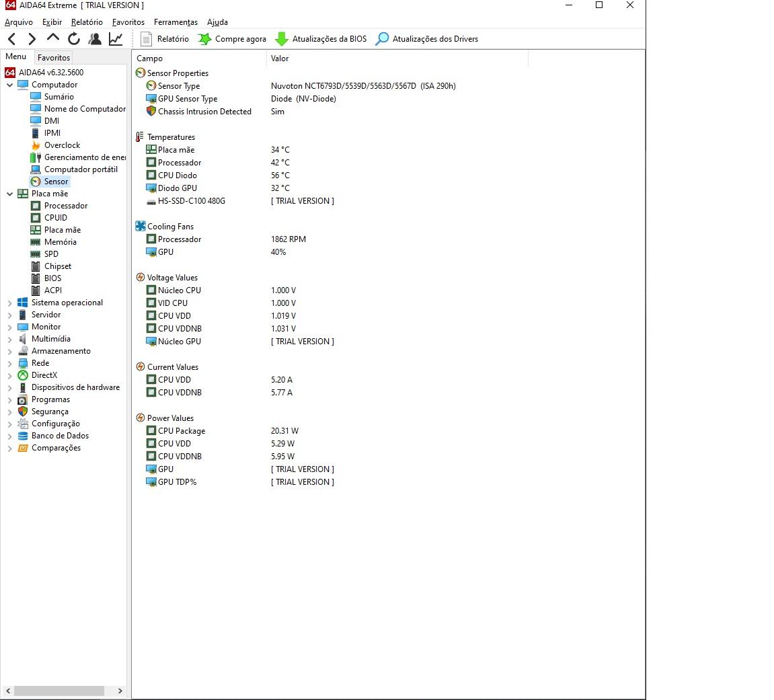Click the Computador portátil laptop icon
Screen dimensions: 774x700
[36, 169]
